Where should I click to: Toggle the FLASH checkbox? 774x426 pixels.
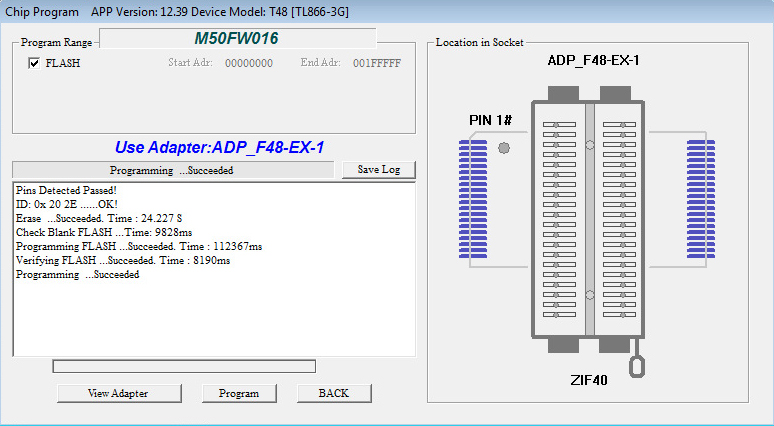click(x=34, y=63)
